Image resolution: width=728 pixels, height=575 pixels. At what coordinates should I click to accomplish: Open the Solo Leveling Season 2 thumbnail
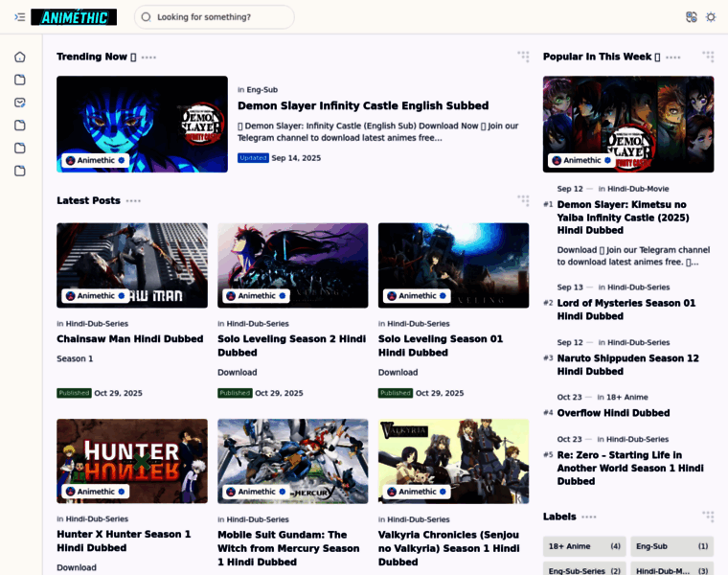tap(293, 265)
